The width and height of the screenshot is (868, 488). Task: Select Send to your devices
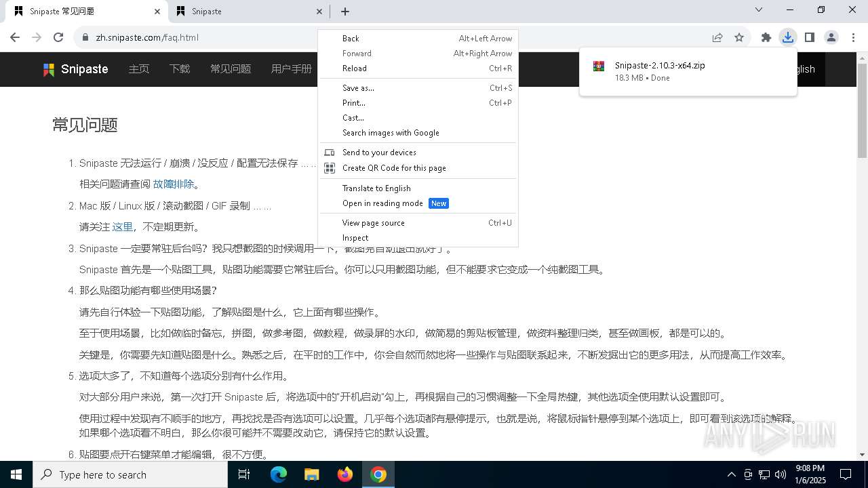point(418,152)
